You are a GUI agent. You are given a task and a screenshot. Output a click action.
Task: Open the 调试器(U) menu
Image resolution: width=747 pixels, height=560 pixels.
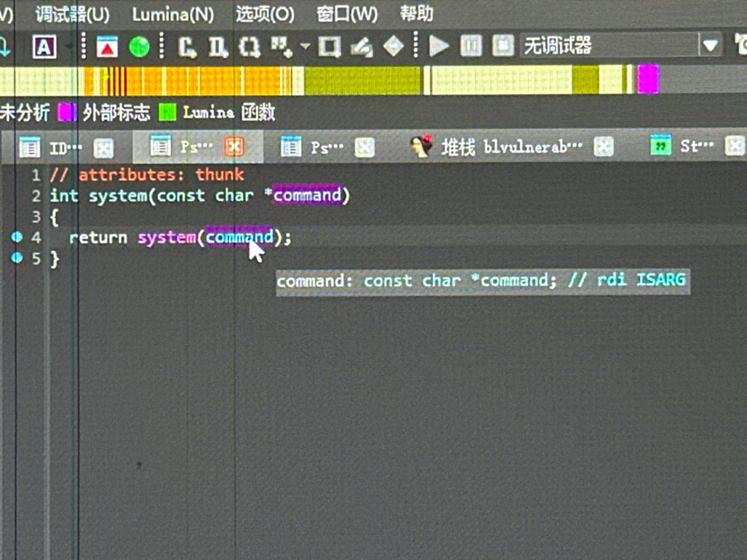pos(72,14)
